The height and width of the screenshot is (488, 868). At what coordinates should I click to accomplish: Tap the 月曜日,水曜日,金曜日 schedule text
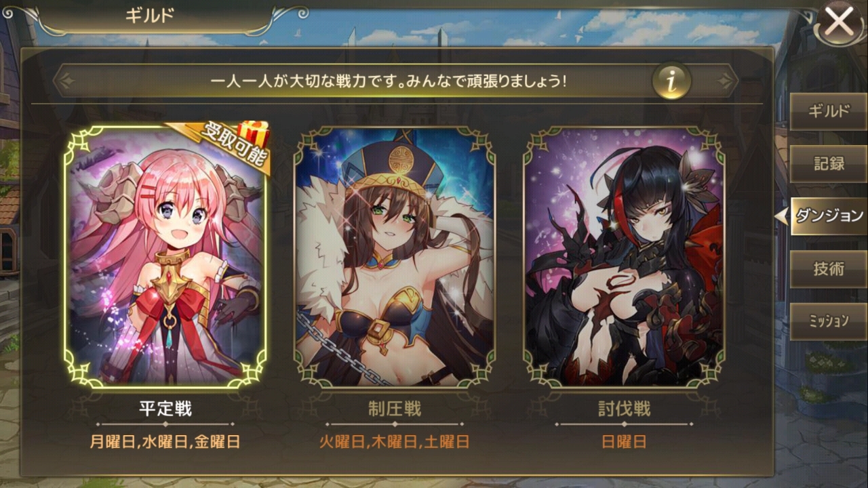165,443
